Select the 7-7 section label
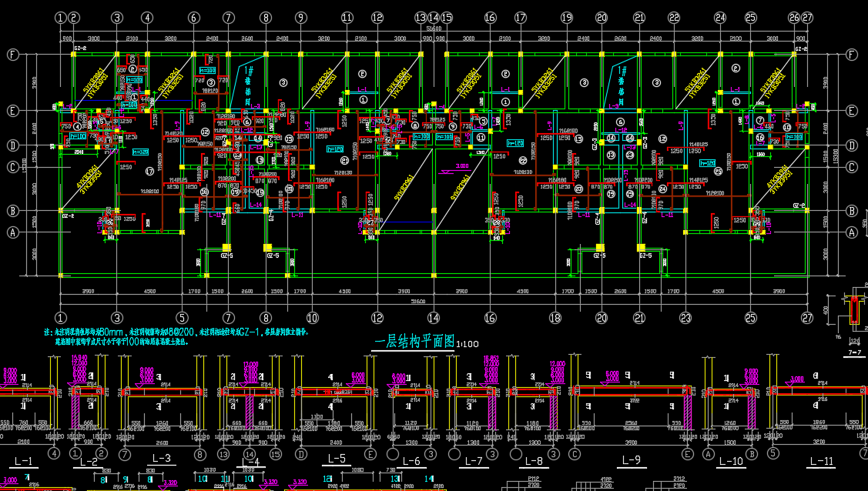This screenshot has width=868, height=491. 855,352
